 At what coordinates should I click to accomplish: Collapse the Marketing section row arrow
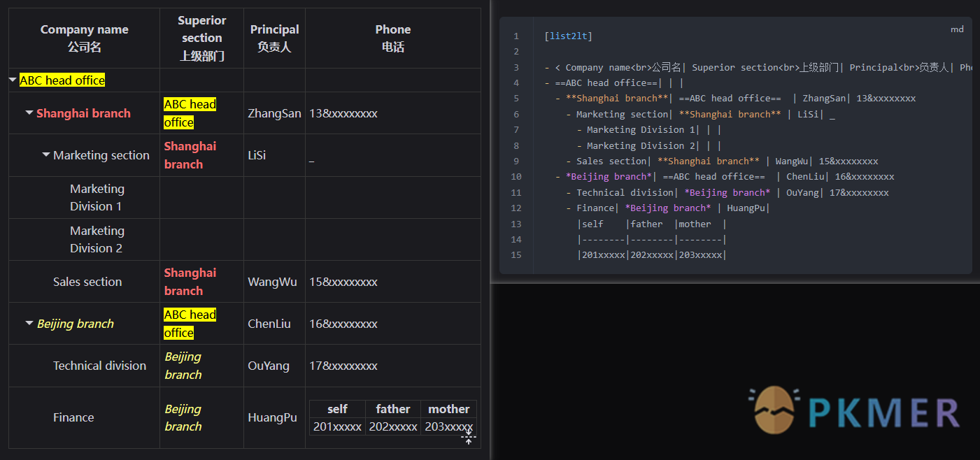46,154
